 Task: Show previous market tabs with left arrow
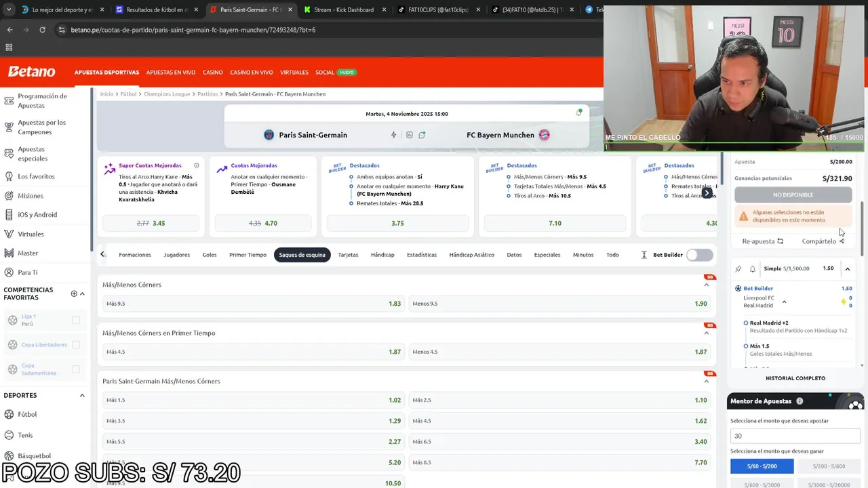tap(102, 255)
